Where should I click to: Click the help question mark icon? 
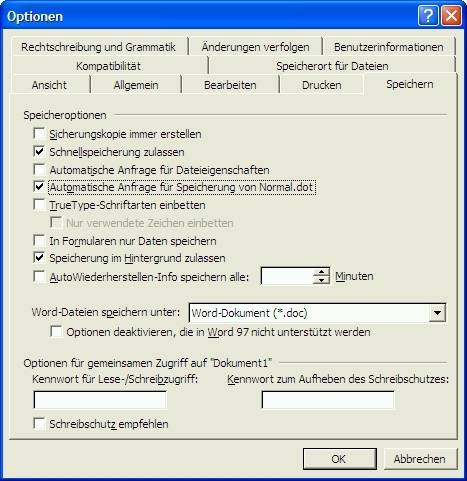click(x=428, y=15)
